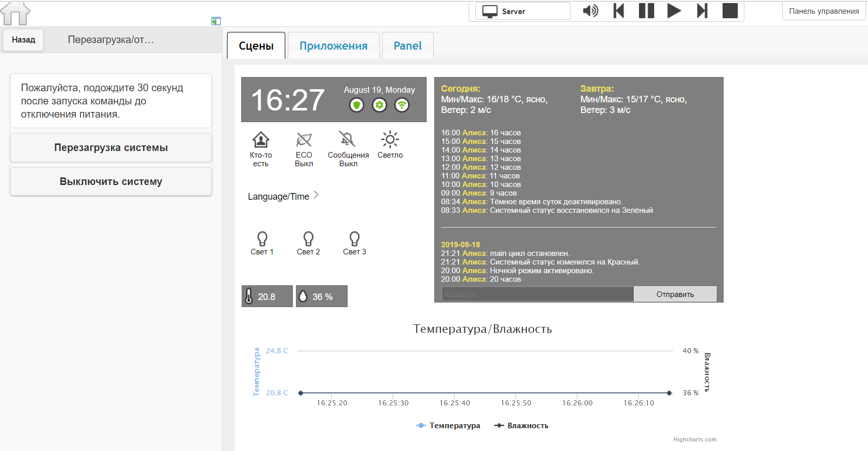This screenshot has height=451, width=868.
Task: Open Панель управления
Action: [824, 11]
